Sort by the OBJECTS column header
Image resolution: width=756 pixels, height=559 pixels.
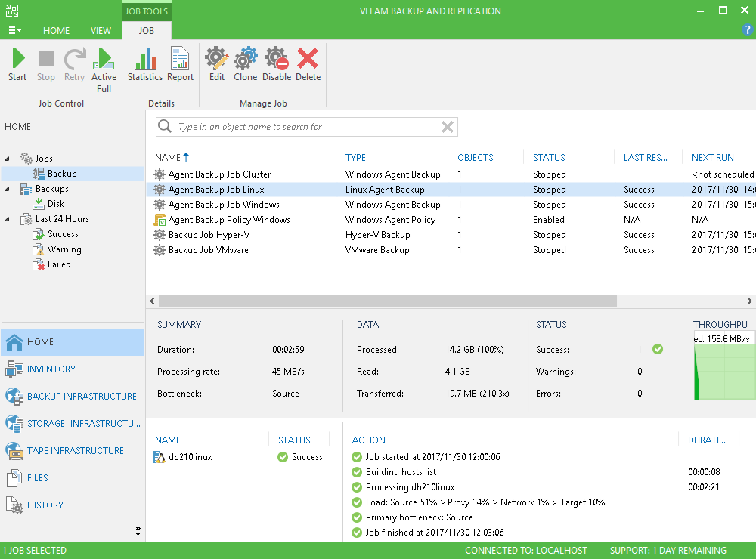[475, 158]
